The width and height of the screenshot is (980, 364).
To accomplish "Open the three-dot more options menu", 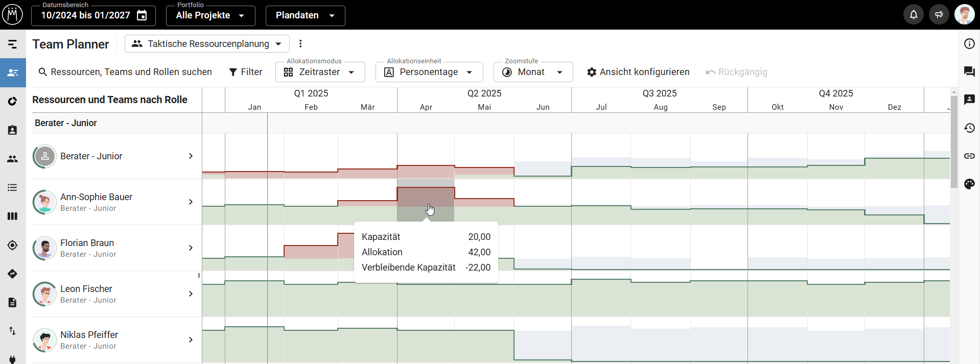I will 300,43.
